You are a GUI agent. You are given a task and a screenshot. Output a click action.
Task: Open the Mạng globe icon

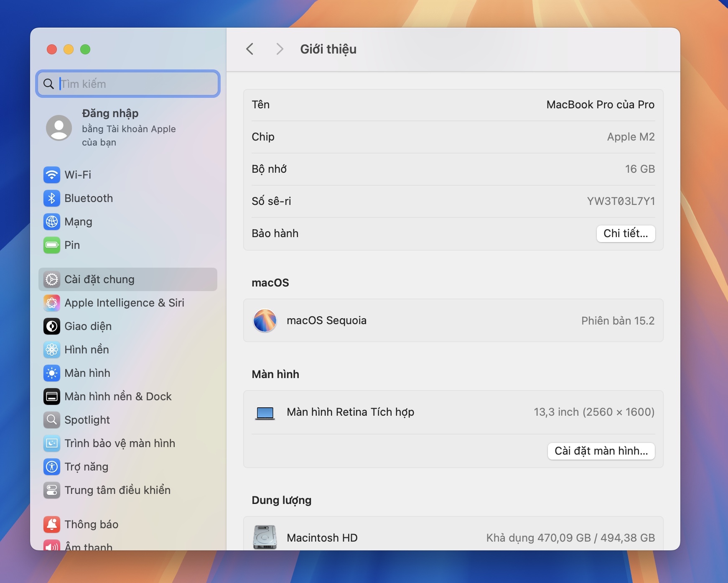(x=52, y=222)
